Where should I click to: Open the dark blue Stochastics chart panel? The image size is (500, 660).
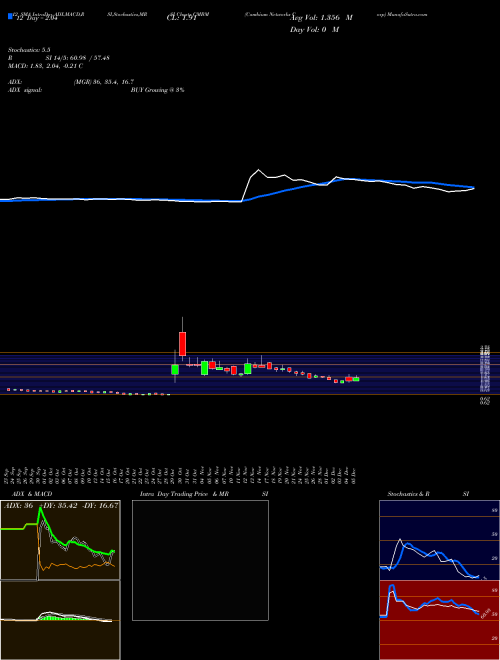point(439,540)
